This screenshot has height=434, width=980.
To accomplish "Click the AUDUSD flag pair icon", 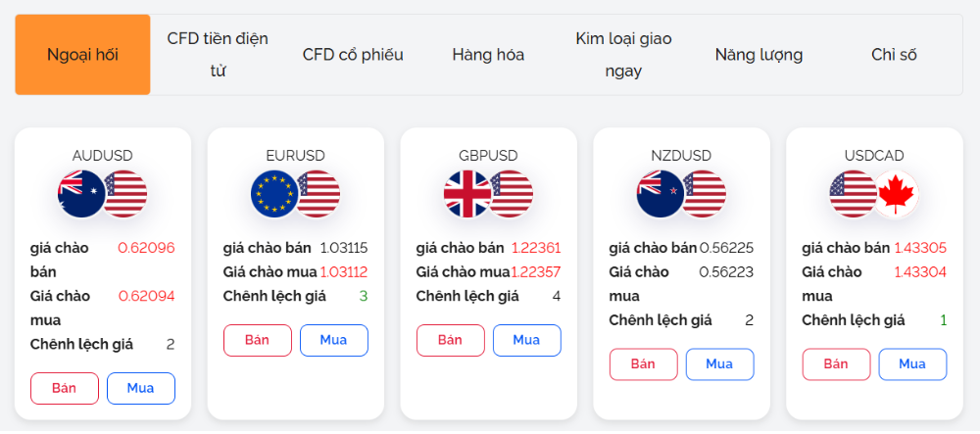I will [x=103, y=193].
